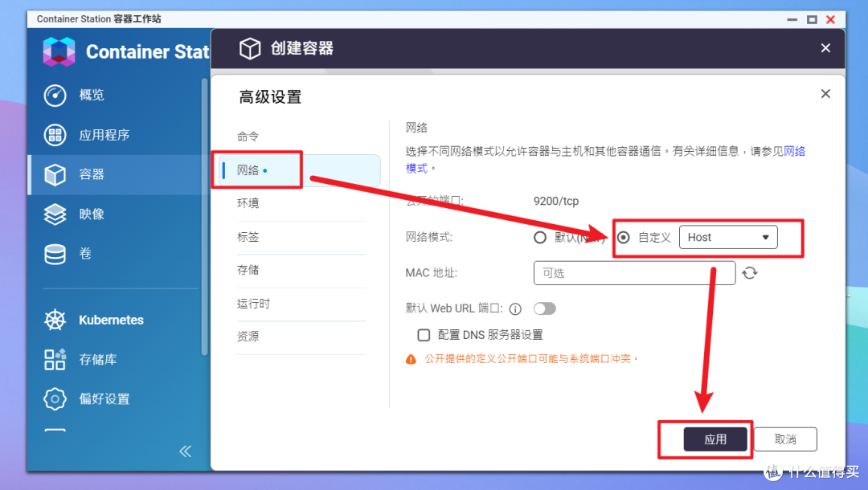Close the 创建容器 dialog with X
Screen dimensions: 868x490
click(825, 48)
